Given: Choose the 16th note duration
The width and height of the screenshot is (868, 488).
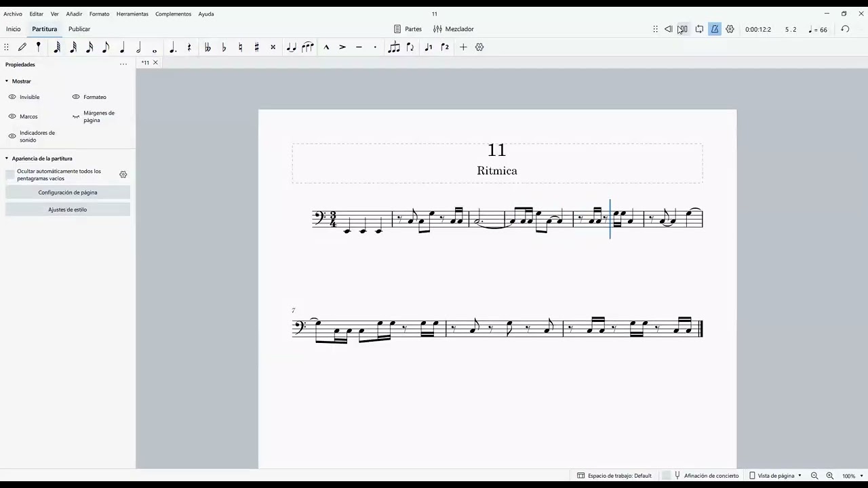Looking at the screenshot, I should [90, 47].
